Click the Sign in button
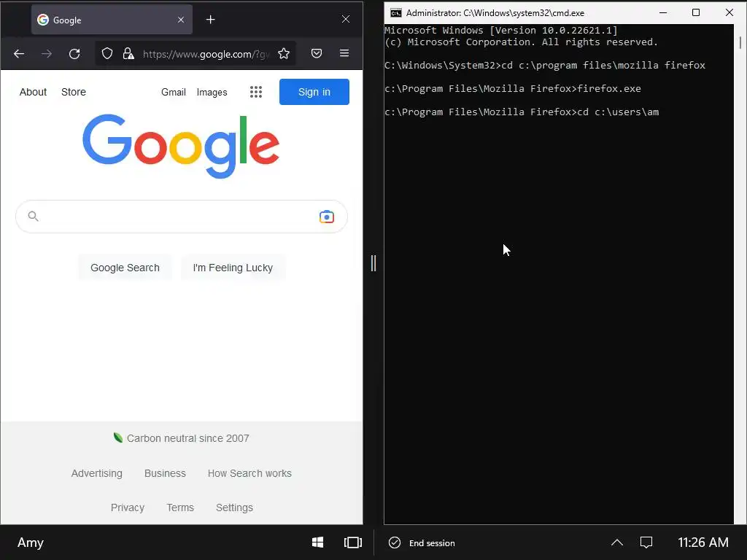The image size is (747, 560). 314,92
